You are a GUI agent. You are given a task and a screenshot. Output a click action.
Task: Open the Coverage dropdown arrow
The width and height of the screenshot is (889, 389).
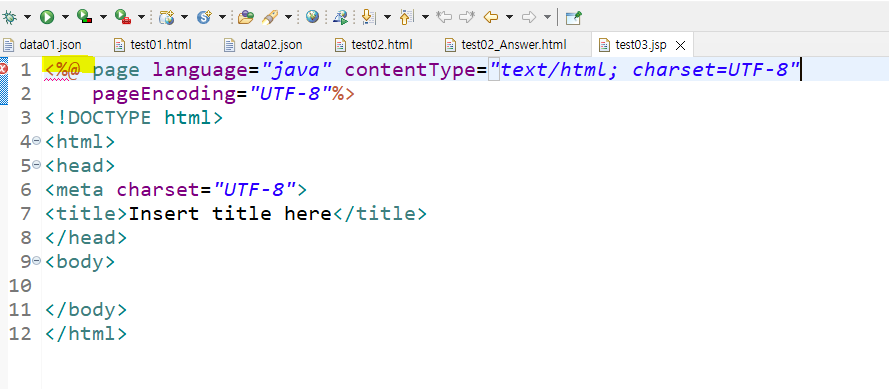(103, 18)
